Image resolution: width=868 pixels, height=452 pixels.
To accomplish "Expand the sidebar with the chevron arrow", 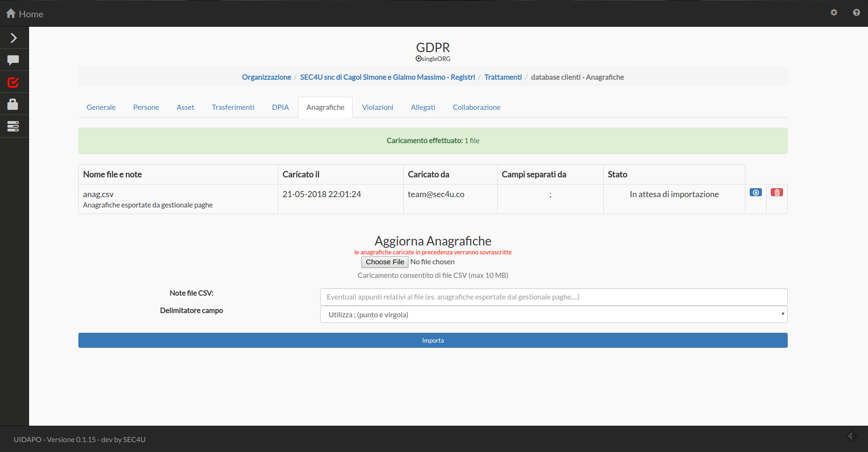I will coord(14,38).
